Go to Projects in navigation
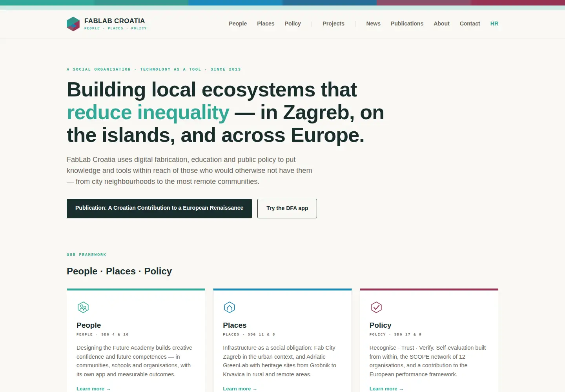This screenshot has height=392, width=565. 334,24
